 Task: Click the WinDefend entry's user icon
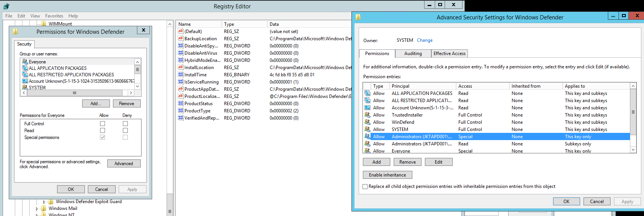(x=367, y=122)
